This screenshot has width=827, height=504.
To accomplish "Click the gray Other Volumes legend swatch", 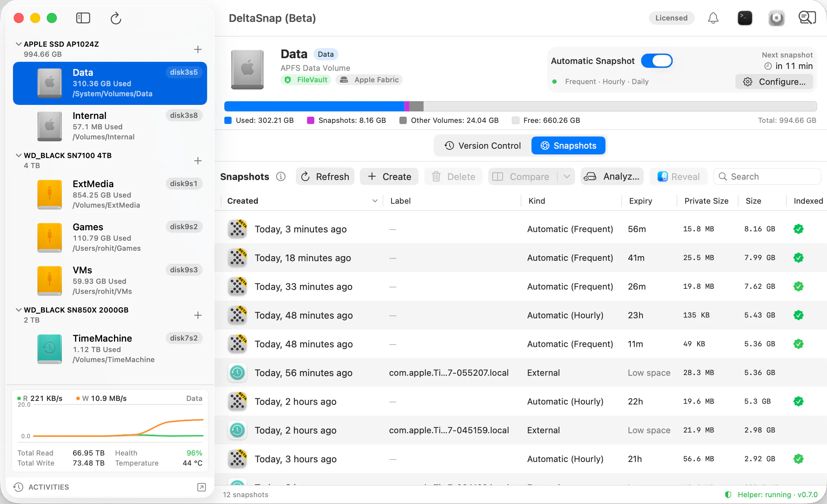I will point(403,120).
